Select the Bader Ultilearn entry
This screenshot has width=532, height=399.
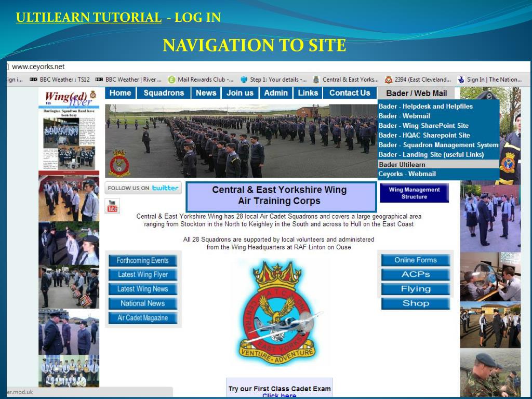coord(438,164)
